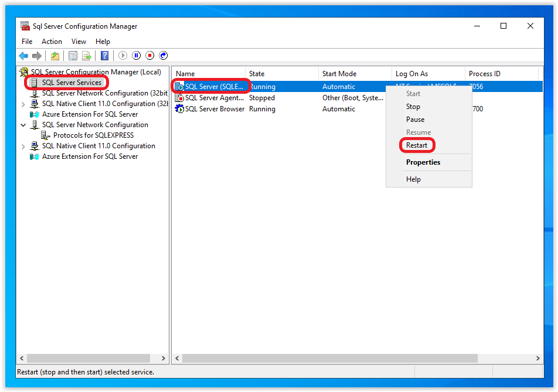The height and width of the screenshot is (392, 558).
Task: Sort by the Process ID column header
Action: (x=502, y=74)
